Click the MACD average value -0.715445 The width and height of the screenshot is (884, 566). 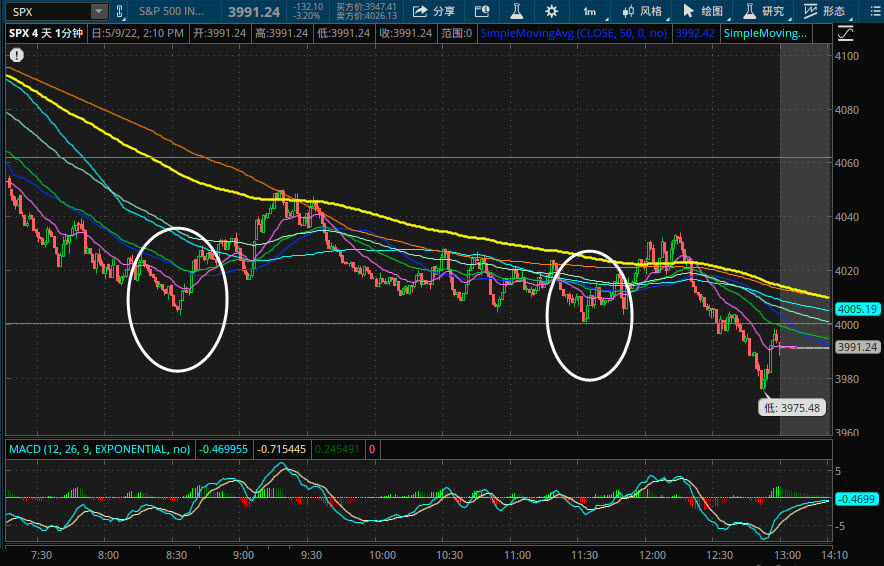(x=282, y=449)
